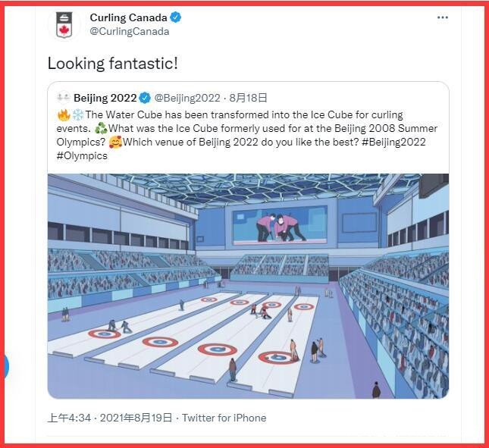Click the verified badge beside Beijing 2022
The image size is (489, 448).
(146, 98)
